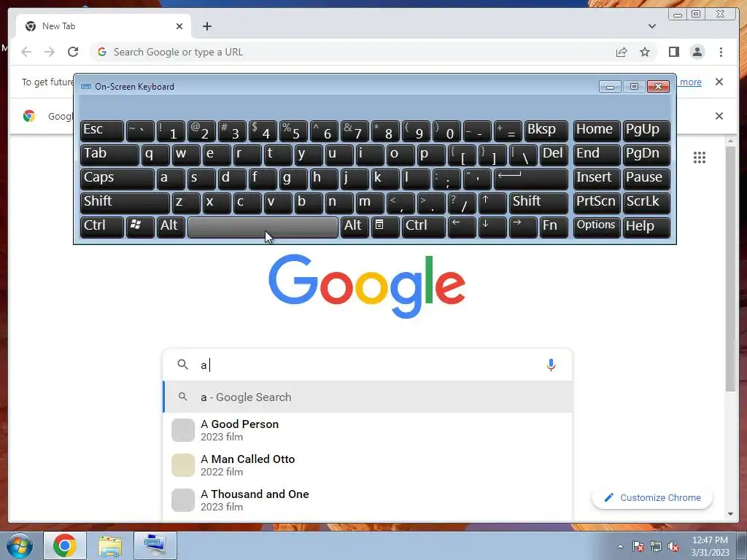Open a new tab with plus button

coord(206,26)
